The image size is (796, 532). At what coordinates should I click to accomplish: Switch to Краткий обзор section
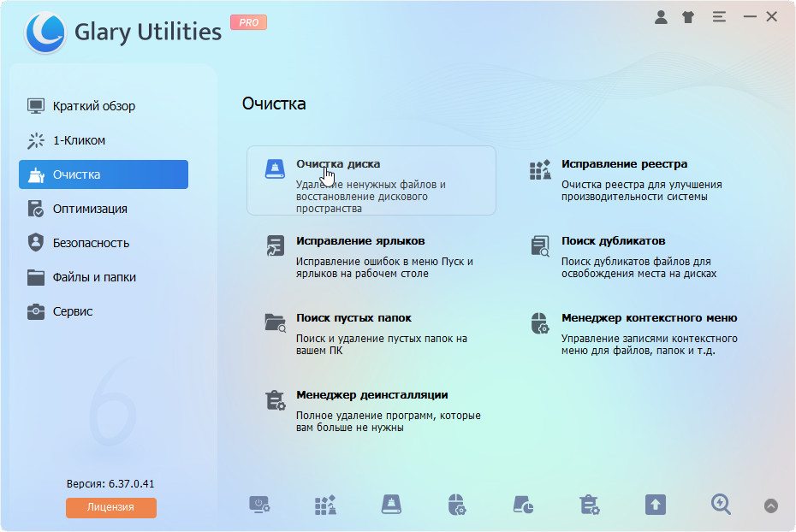93,106
